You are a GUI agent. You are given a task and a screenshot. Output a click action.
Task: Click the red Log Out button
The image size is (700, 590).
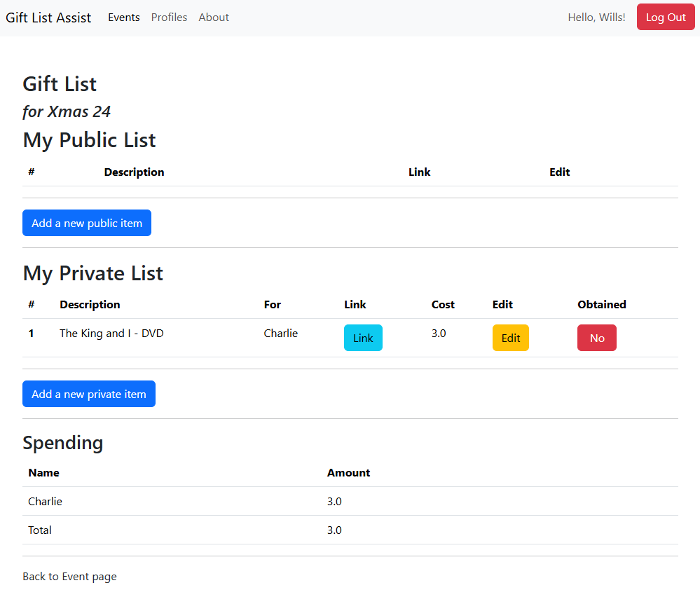665,18
